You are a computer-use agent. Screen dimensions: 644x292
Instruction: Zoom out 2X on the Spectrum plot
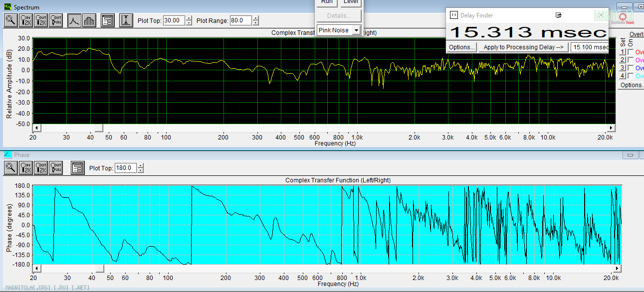41,20
